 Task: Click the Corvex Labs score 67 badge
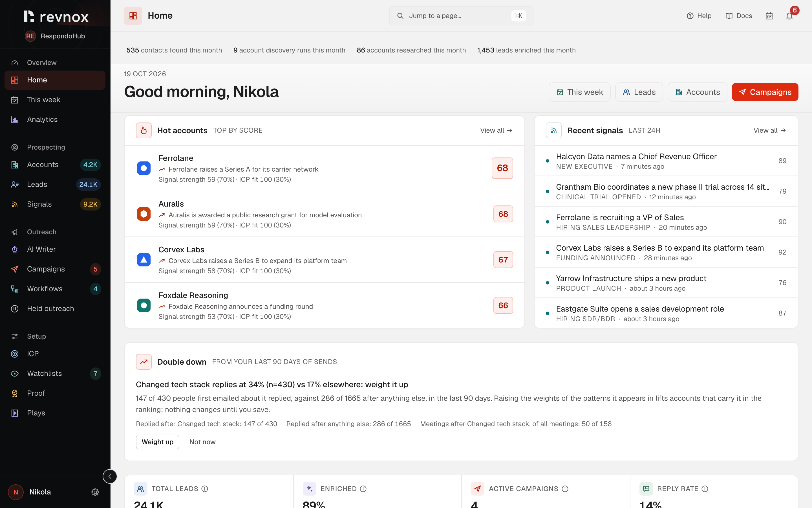coord(503,259)
